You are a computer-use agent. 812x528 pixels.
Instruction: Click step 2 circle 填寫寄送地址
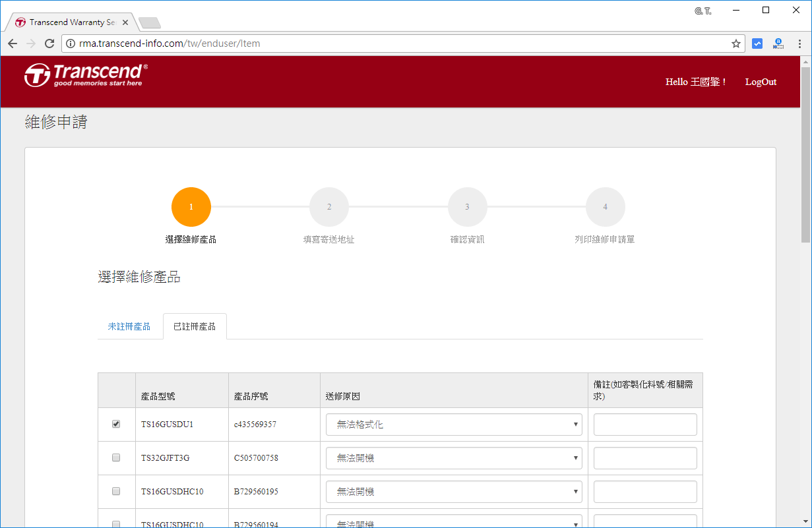pyautogui.click(x=328, y=207)
